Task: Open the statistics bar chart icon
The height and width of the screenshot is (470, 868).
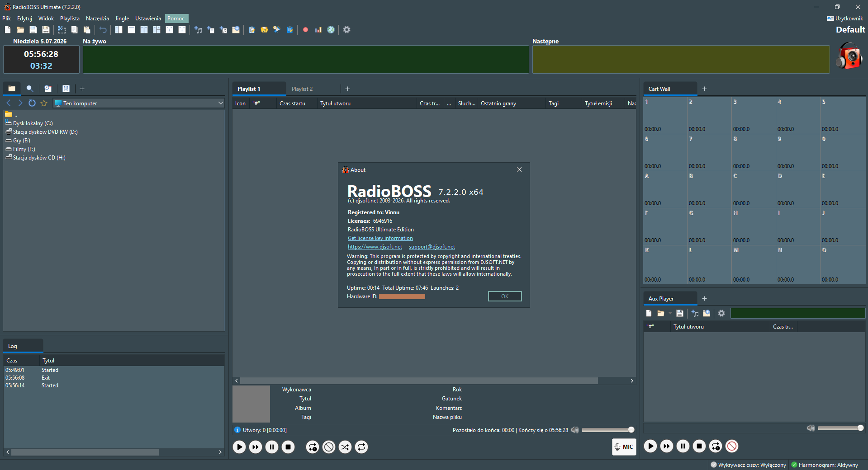Action: point(318,30)
